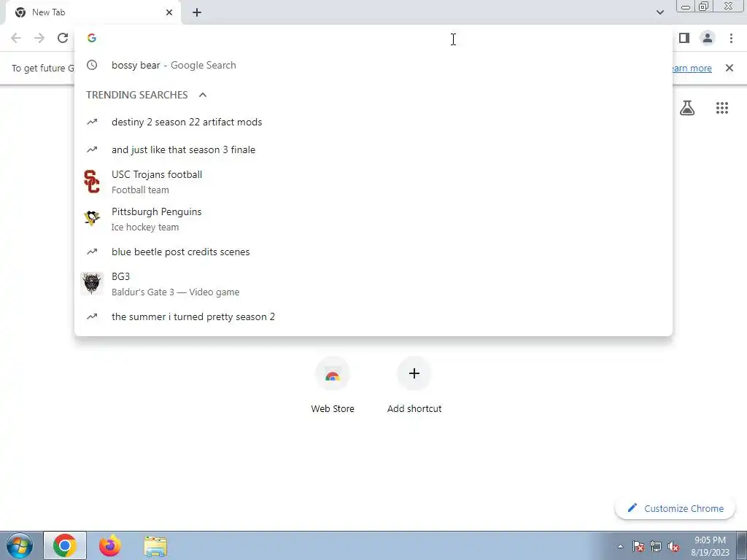The height and width of the screenshot is (560, 747).
Task: Click the Action Center flag tray icon
Action: (638, 547)
